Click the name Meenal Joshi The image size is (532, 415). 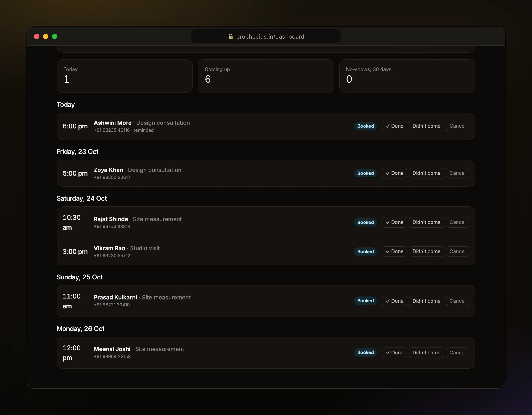(112, 349)
